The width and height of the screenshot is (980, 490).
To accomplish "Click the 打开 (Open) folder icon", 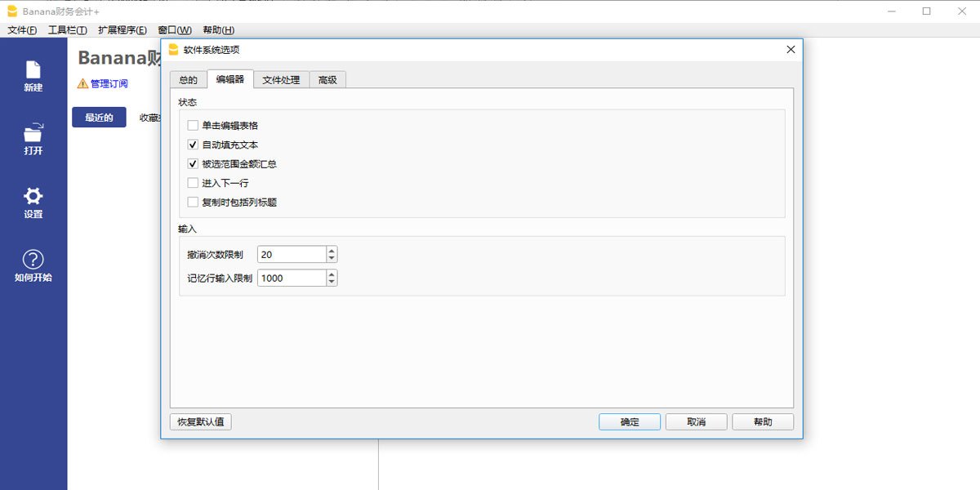I will [x=33, y=133].
